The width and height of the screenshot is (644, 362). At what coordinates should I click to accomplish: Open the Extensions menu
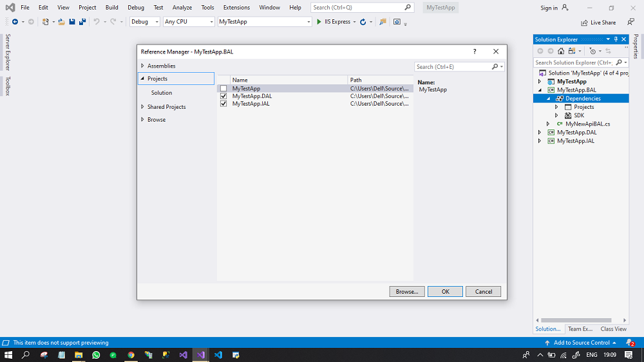(x=236, y=7)
